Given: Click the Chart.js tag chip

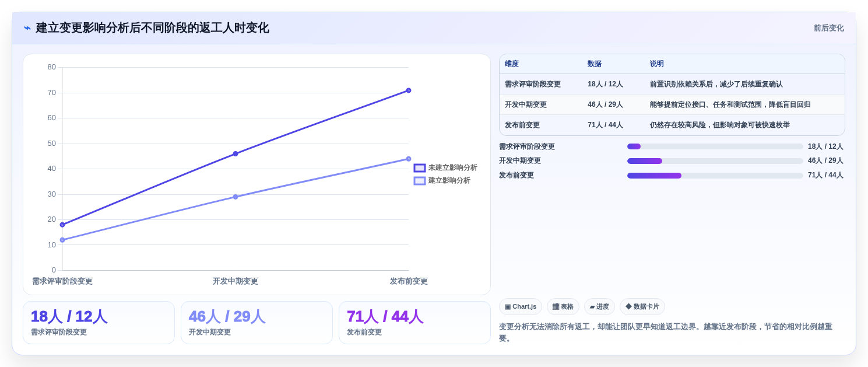Looking at the screenshot, I should pyautogui.click(x=521, y=307).
